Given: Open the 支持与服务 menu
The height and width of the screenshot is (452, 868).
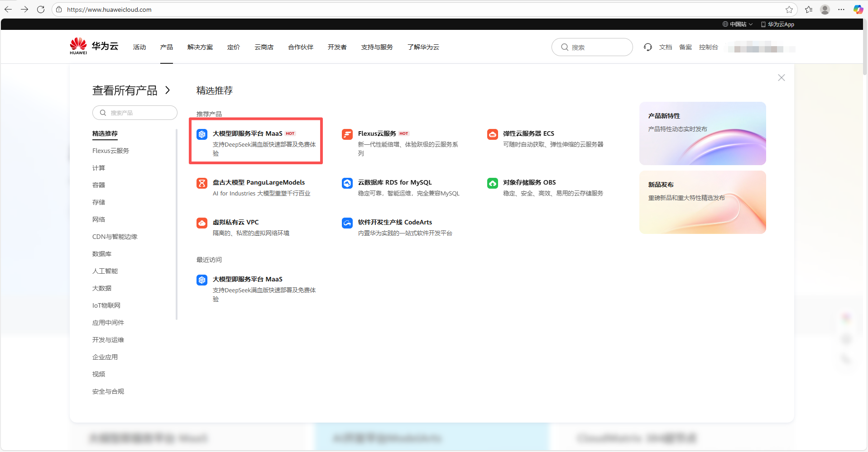Looking at the screenshot, I should (x=377, y=47).
